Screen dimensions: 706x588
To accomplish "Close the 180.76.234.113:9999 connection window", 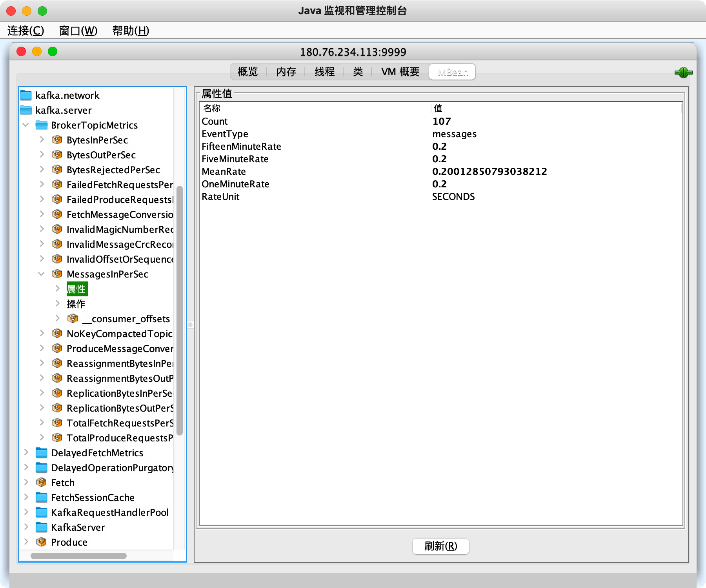I will (x=21, y=51).
